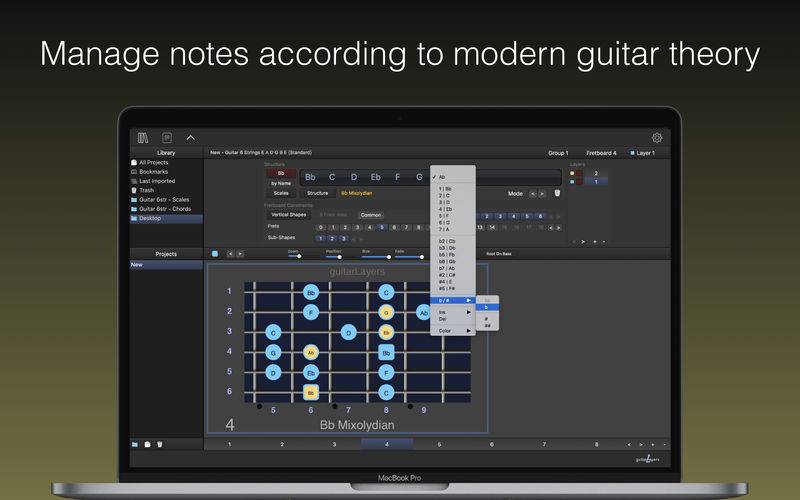Click previous arrow beside blue square
This screenshot has height=500, width=800.
[x=231, y=254]
